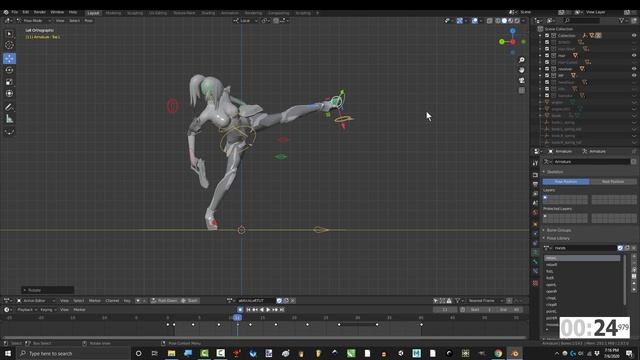Expand the Skeleton panel header
Screen dimensions: 640x360
coord(554,172)
